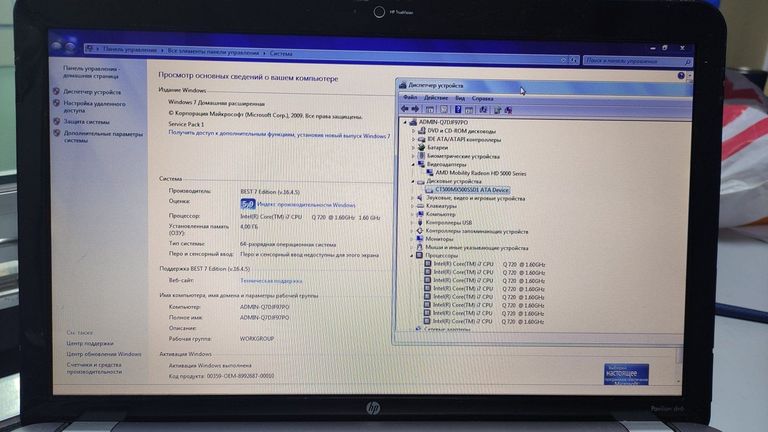Collapse the Процессоры node arrow
Image resolution: width=768 pixels, height=432 pixels.
[411, 255]
